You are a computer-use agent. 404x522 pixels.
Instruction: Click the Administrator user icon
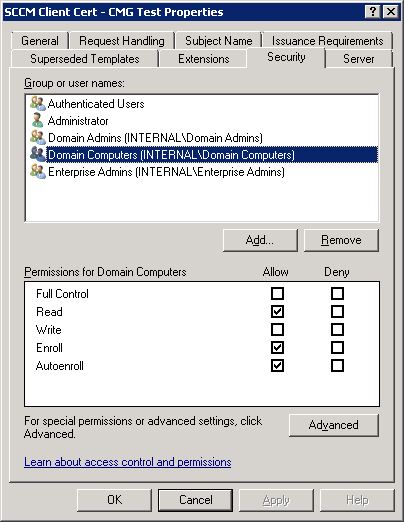pyautogui.click(x=37, y=120)
